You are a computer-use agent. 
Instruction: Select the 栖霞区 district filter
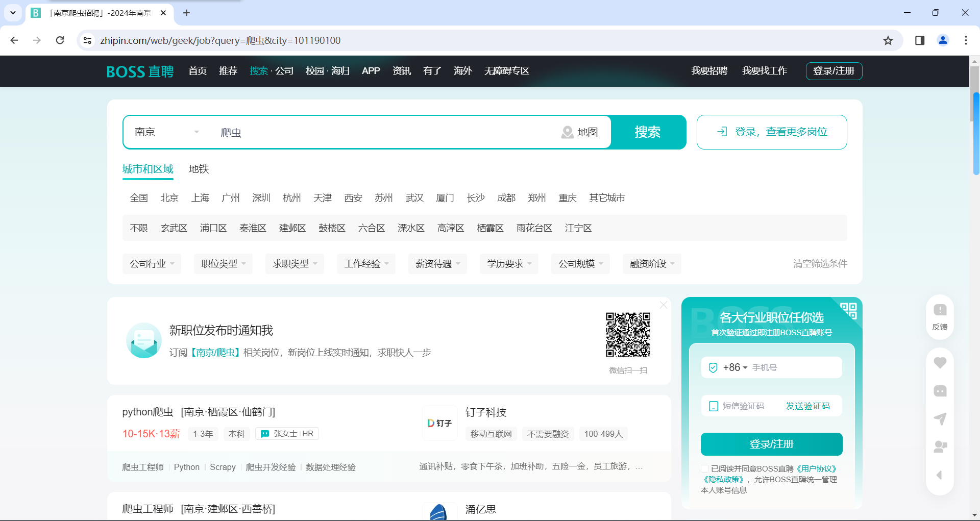pyautogui.click(x=490, y=228)
